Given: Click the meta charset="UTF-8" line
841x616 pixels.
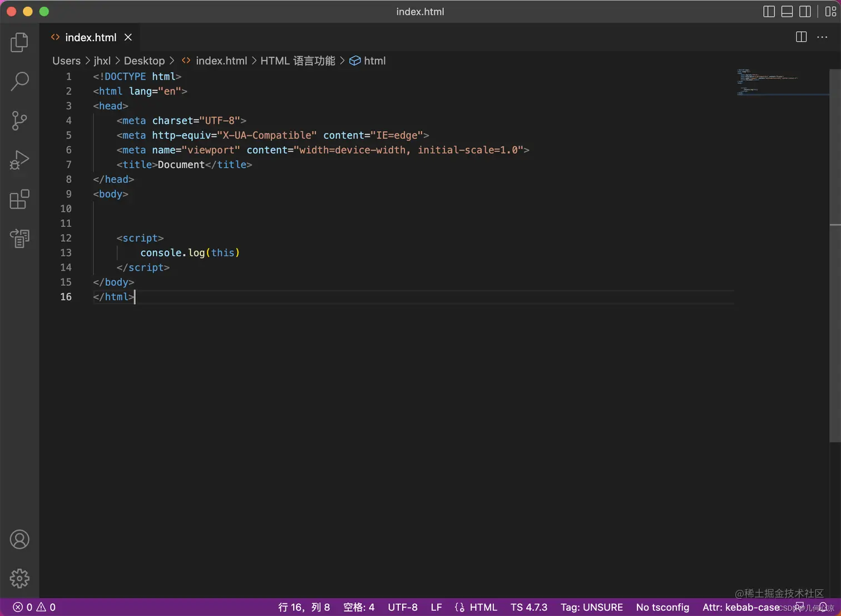Looking at the screenshot, I should pyautogui.click(x=181, y=120).
